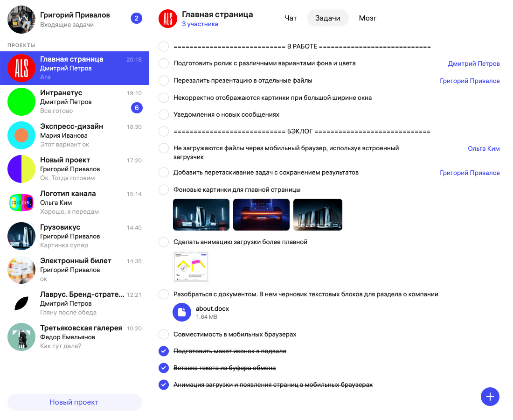Open second red-glow car thumbnail
513x420 pixels.
click(x=261, y=214)
